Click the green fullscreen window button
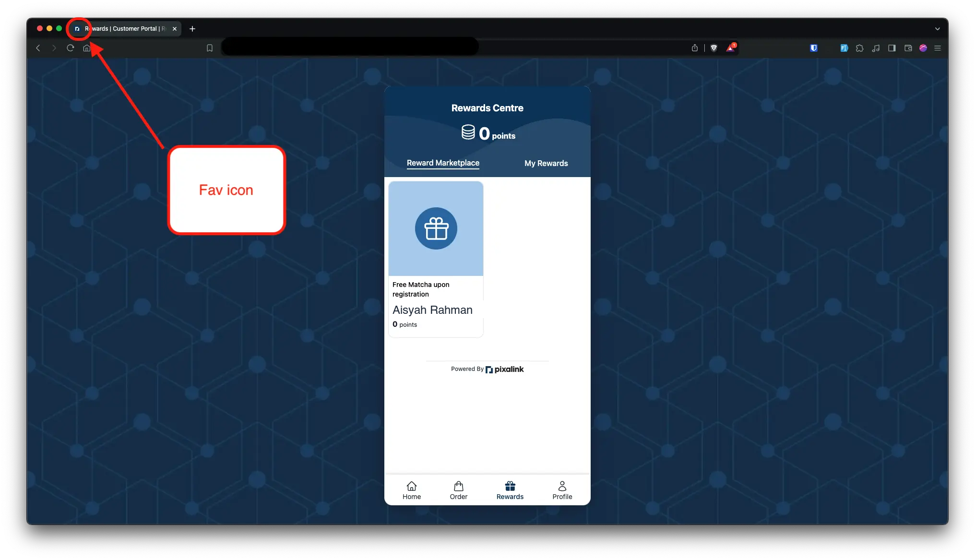Viewport: 975px width, 560px height. pos(59,29)
